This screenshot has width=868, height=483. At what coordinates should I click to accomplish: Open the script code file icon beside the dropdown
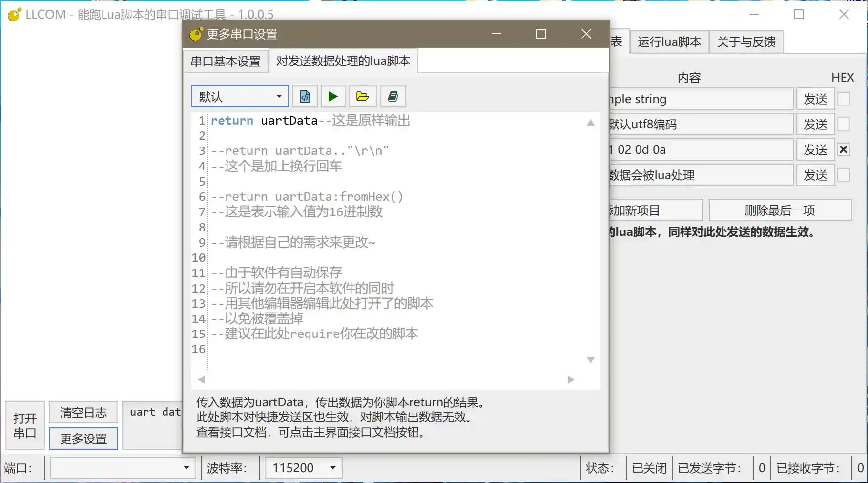coord(304,96)
